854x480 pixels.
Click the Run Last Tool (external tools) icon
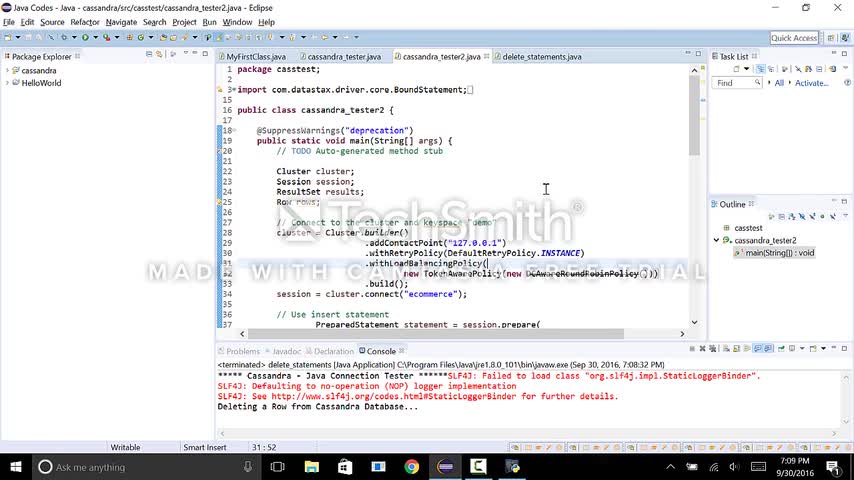[x=106, y=37]
